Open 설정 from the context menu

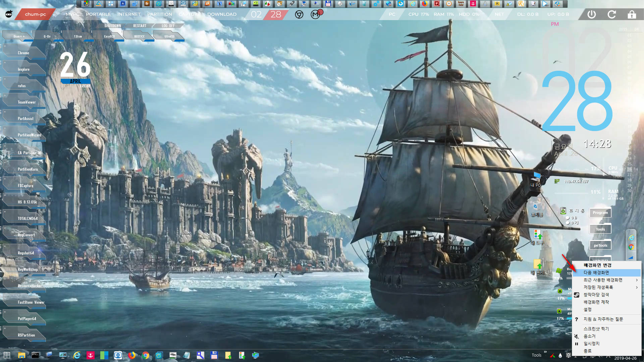pyautogui.click(x=606, y=309)
